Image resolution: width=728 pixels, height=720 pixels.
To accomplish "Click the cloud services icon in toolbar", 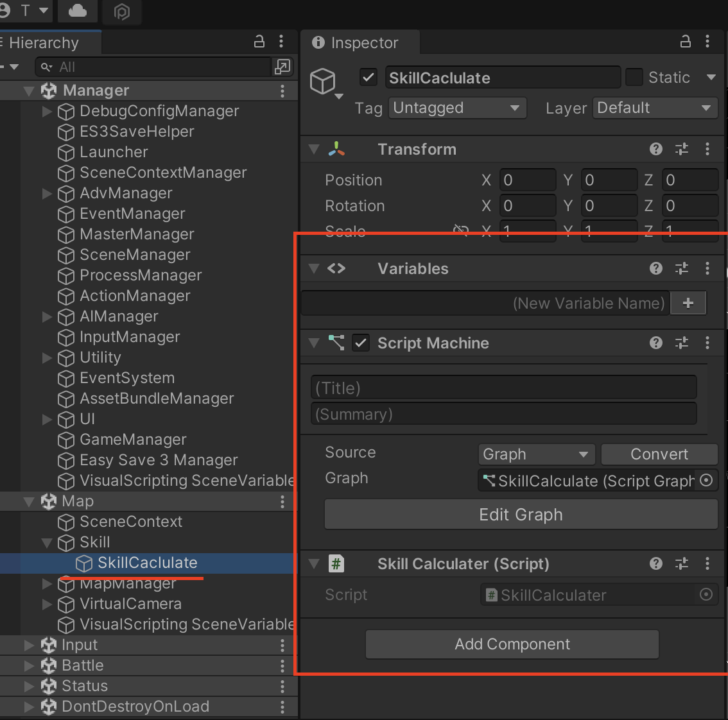I will (78, 11).
